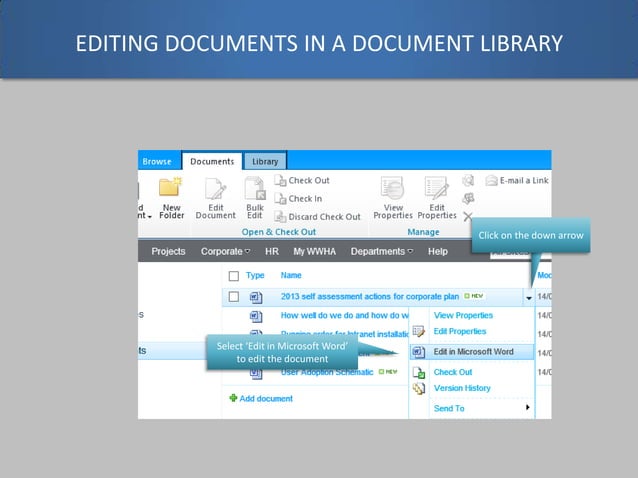Image resolution: width=638 pixels, height=478 pixels.
Task: Click Check Out icon in context menu
Action: pos(419,372)
